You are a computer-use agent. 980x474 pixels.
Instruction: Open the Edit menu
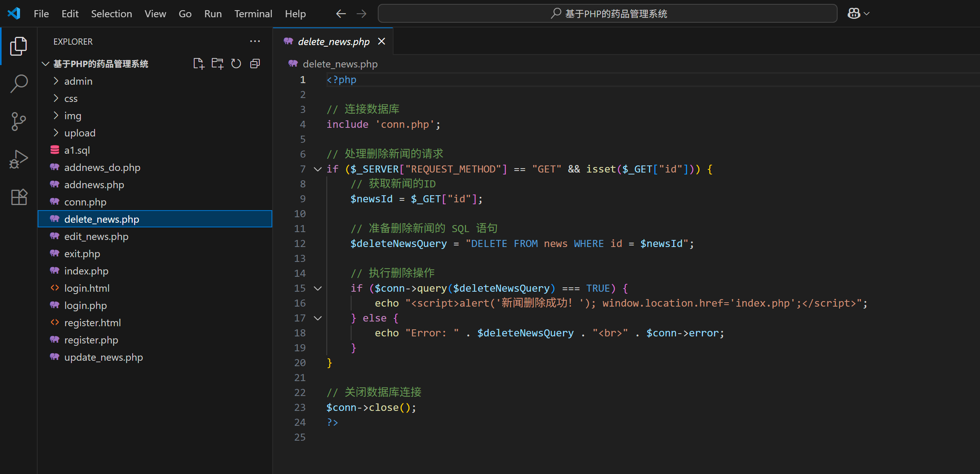click(x=70, y=14)
